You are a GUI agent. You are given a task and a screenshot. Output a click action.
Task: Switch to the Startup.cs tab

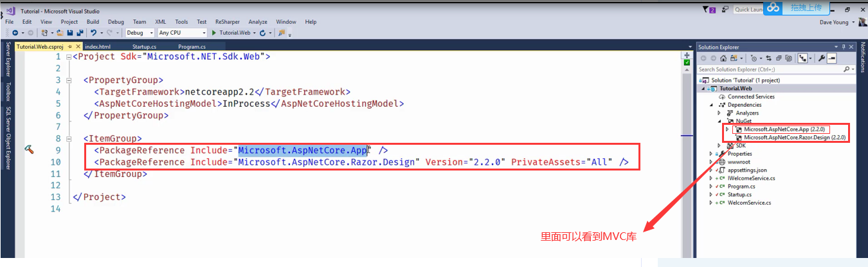point(144,47)
